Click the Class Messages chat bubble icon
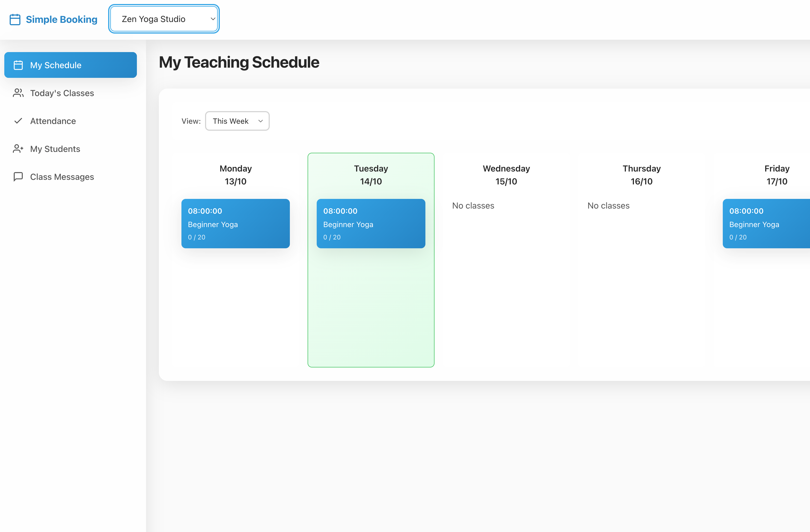The image size is (810, 532). pyautogui.click(x=18, y=177)
